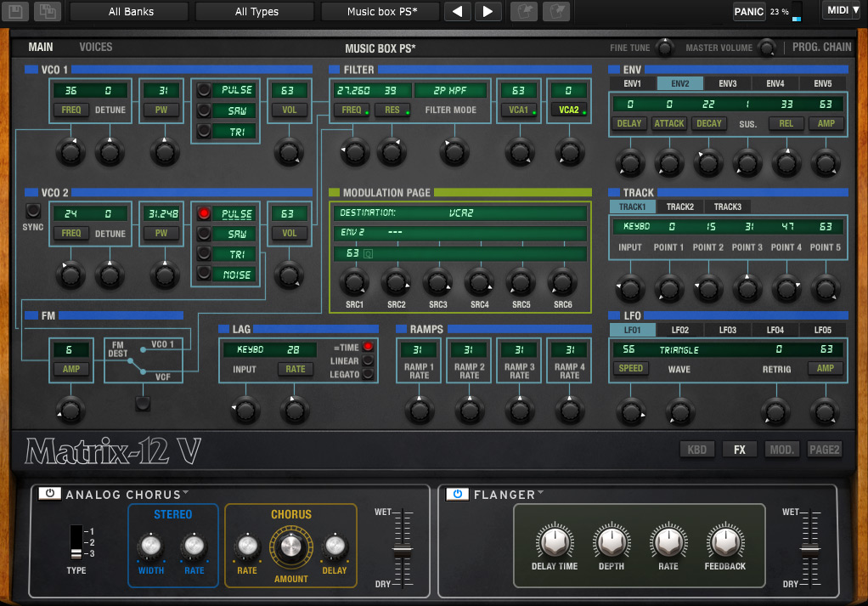Image resolution: width=868 pixels, height=606 pixels.
Task: Click the Ramp 1 Rate knob
Action: click(x=419, y=411)
